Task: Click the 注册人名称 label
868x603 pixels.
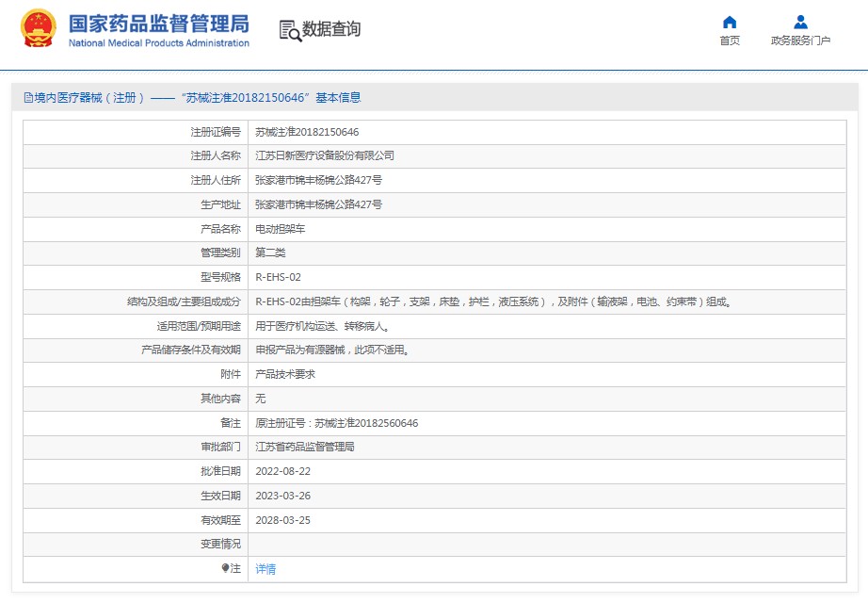Action: [x=216, y=155]
